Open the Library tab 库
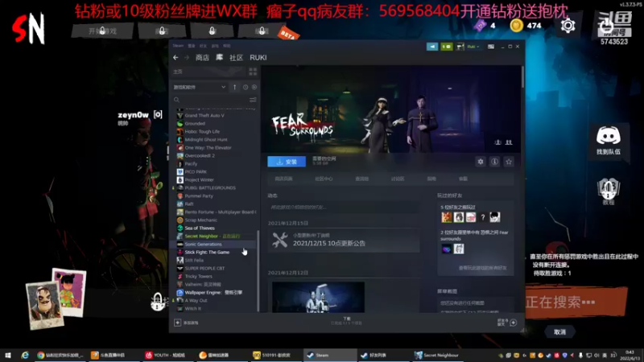 [220, 57]
